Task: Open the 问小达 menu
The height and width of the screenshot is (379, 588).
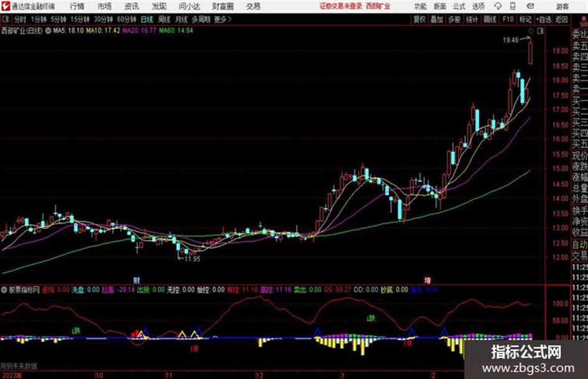Action: click(189, 6)
